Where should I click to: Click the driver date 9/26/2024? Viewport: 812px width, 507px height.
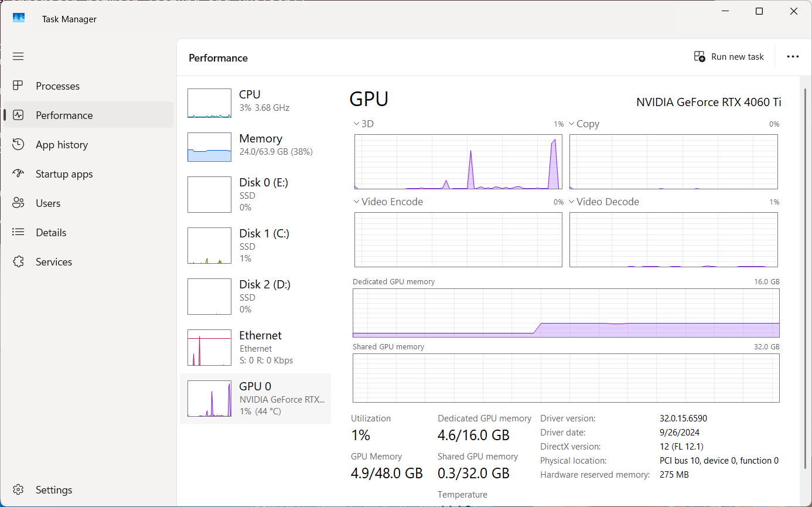[x=679, y=433]
